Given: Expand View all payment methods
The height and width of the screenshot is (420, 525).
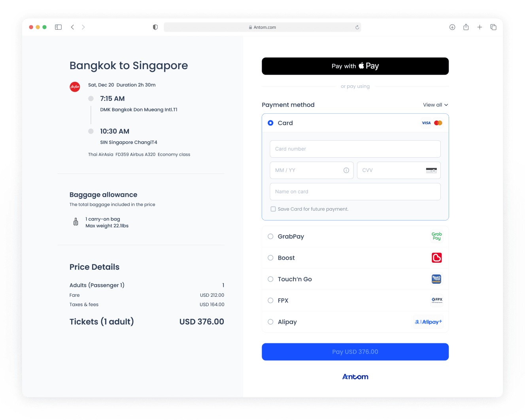Looking at the screenshot, I should coord(435,105).
